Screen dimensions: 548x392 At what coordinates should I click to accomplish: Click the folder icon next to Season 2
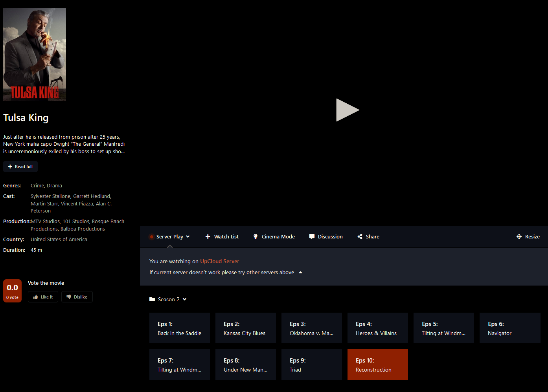[x=152, y=299]
